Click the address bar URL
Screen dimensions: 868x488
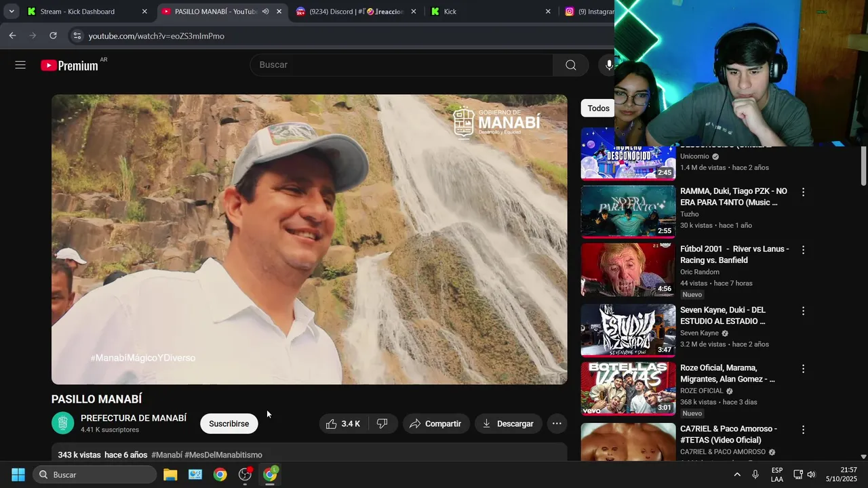(x=157, y=36)
